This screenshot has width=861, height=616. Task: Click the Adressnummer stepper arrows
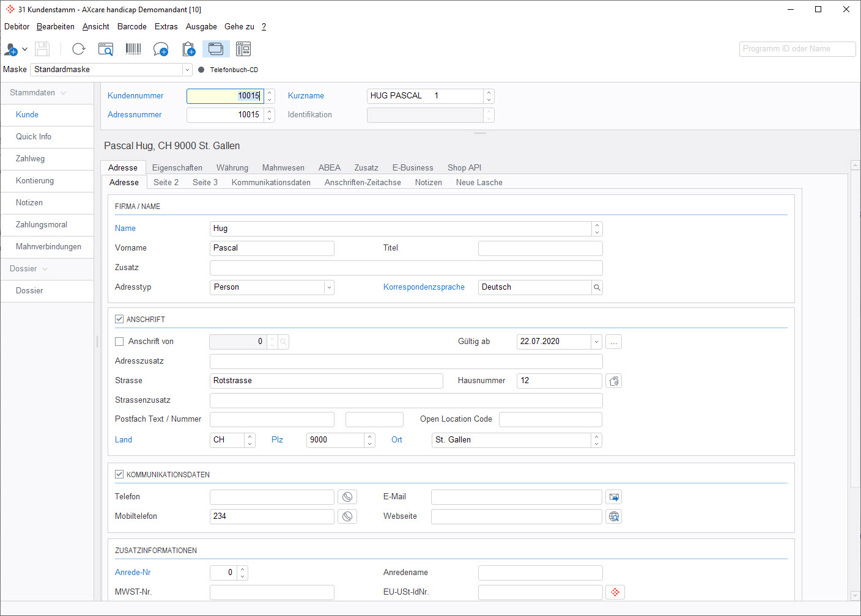270,115
